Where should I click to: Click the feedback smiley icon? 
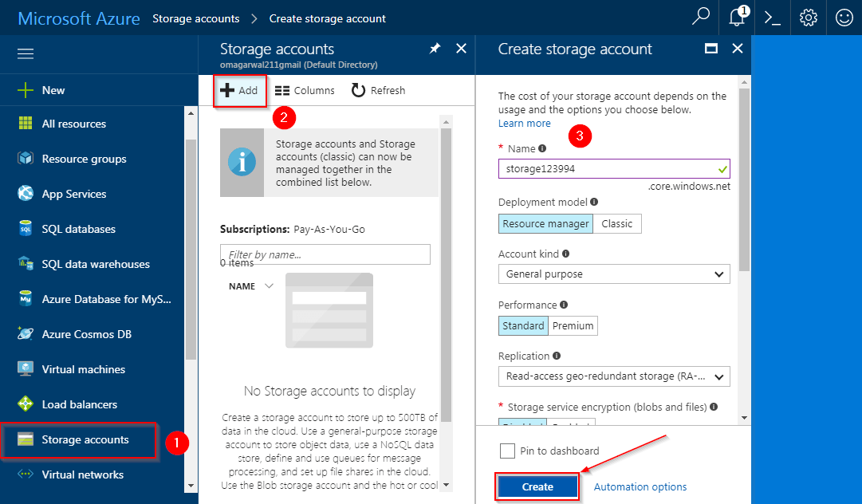point(844,18)
